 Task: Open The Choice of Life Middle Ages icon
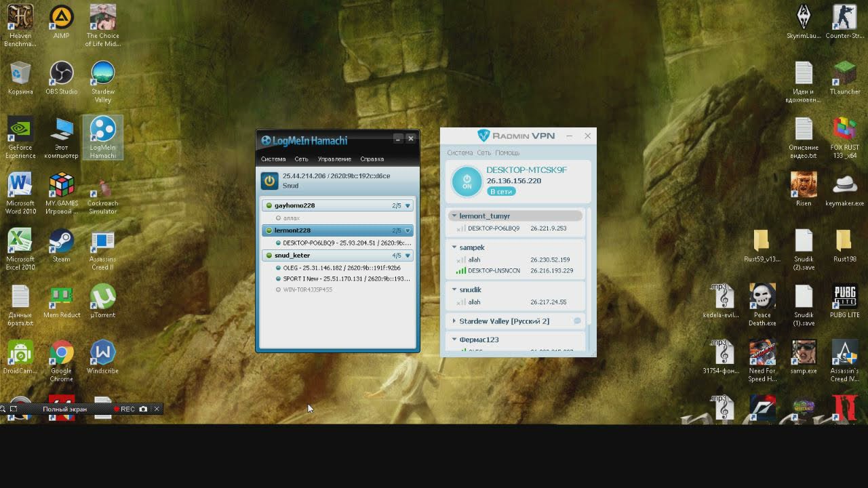[x=102, y=26]
